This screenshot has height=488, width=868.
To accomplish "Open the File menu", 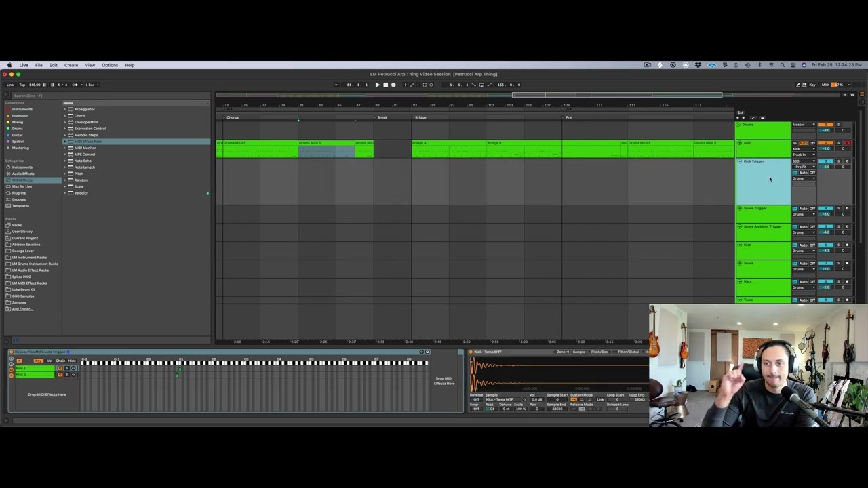I will coord(39,65).
